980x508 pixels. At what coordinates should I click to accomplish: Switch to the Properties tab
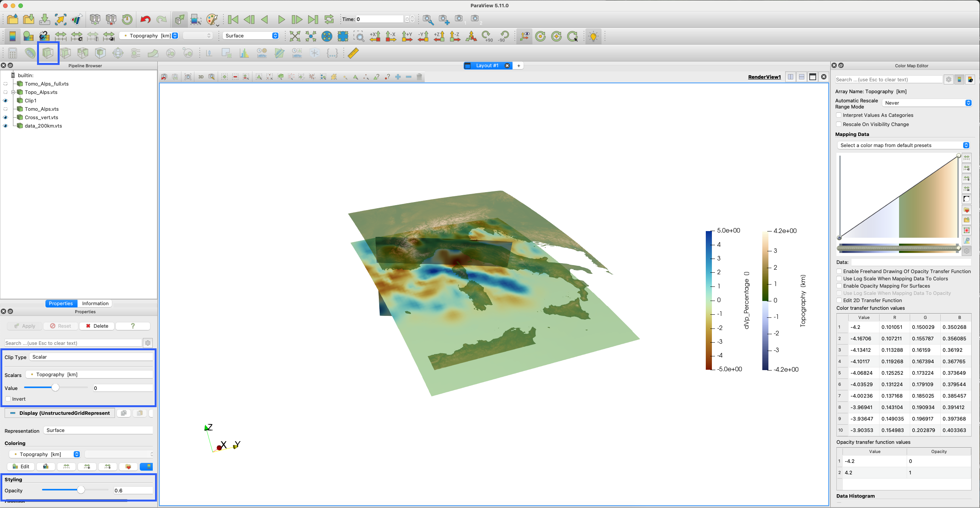tap(61, 303)
